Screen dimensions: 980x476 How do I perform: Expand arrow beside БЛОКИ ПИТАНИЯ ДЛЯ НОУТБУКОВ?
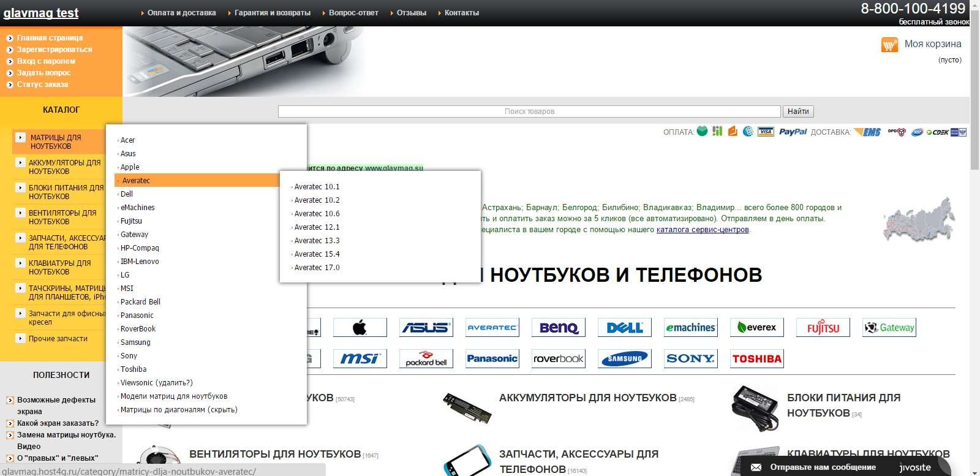coord(20,188)
